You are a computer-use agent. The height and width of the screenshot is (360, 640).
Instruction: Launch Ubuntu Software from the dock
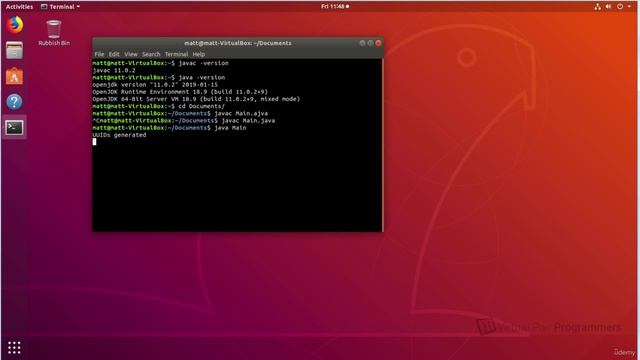15,76
